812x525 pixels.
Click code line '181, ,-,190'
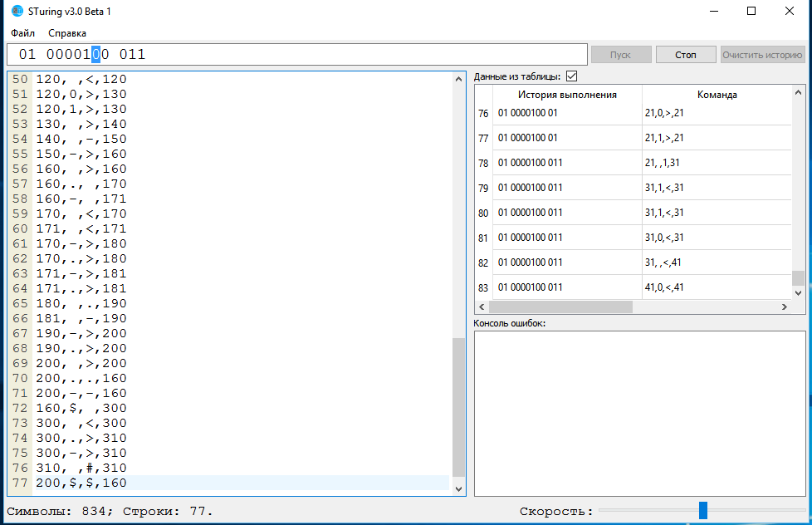point(81,318)
